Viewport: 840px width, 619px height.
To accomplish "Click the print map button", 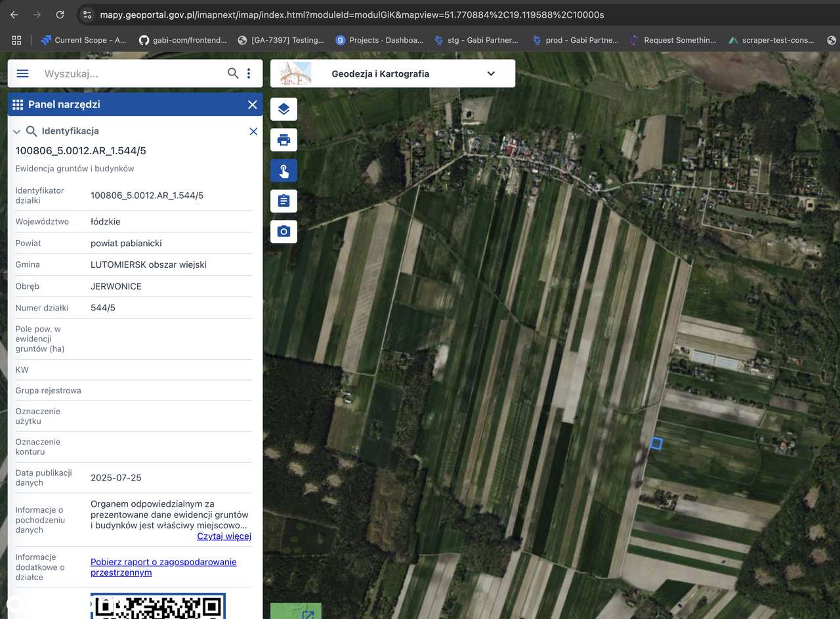I will pyautogui.click(x=283, y=140).
